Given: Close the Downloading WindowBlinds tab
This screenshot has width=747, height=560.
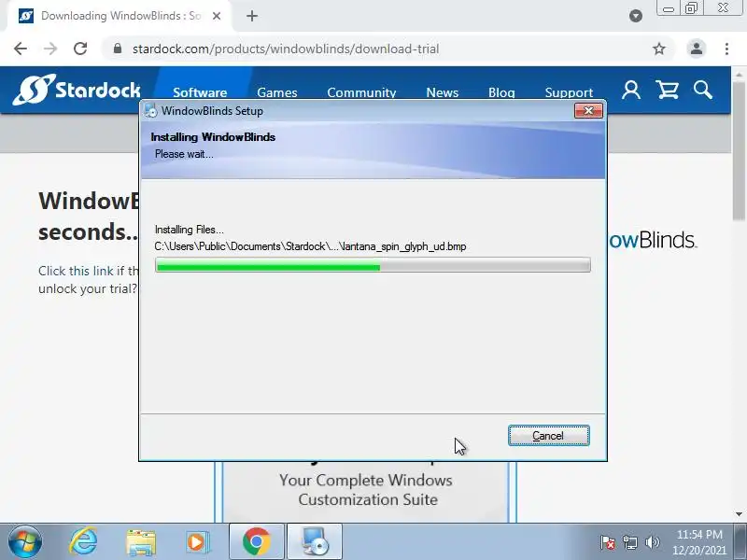Looking at the screenshot, I should tap(217, 16).
